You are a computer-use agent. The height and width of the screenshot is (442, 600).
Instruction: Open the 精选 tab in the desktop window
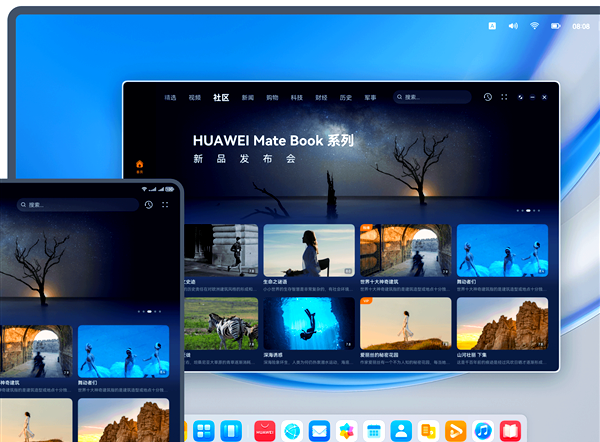(170, 98)
